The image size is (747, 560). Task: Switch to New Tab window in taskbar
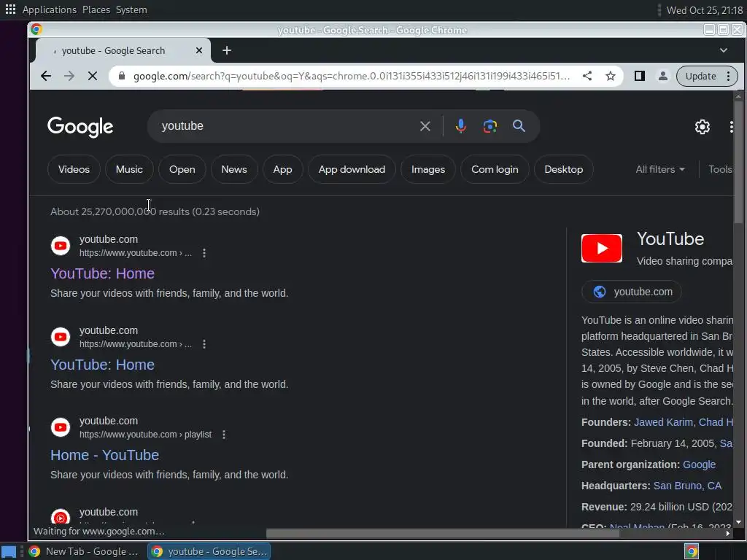click(83, 551)
